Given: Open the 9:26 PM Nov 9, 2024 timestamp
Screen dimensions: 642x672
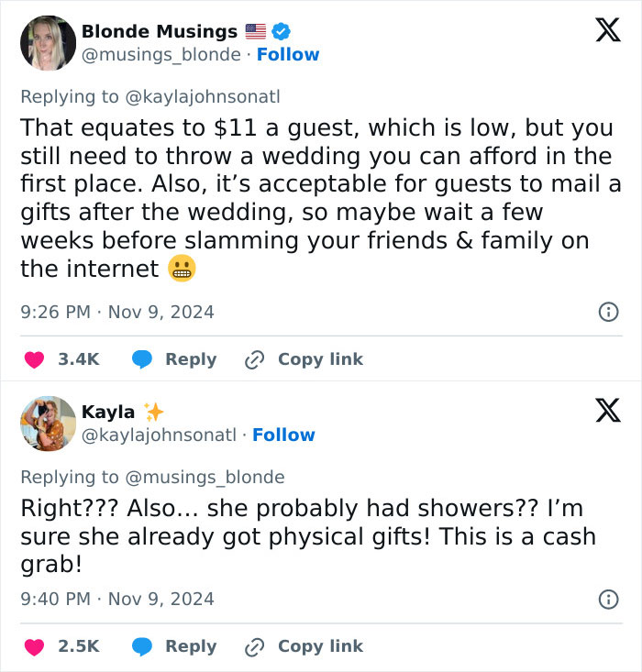Looking at the screenshot, I should tap(116, 312).
